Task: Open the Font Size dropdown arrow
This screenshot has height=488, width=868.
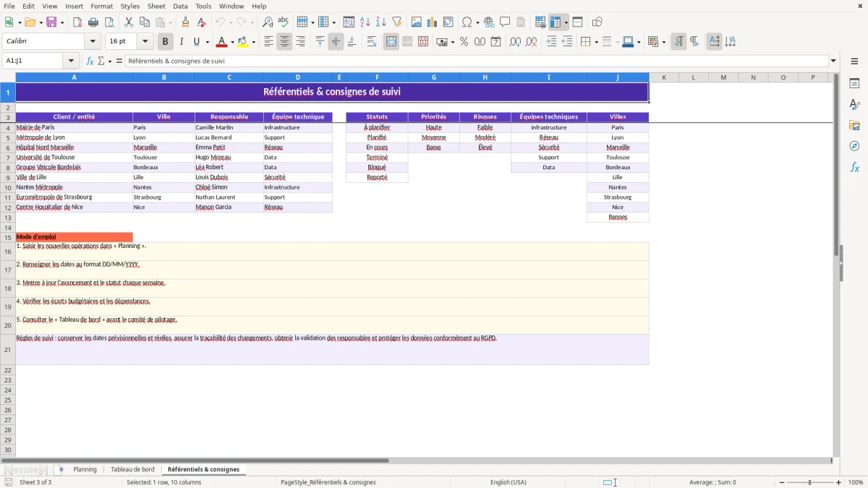Action: [145, 42]
